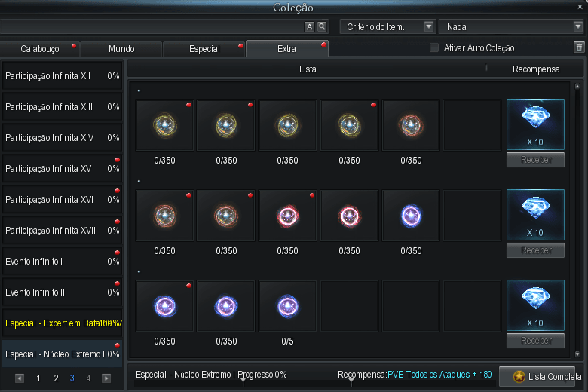This screenshot has height=392, width=588.
Task: Select Participação Infinita XV entry
Action: [x=63, y=168]
